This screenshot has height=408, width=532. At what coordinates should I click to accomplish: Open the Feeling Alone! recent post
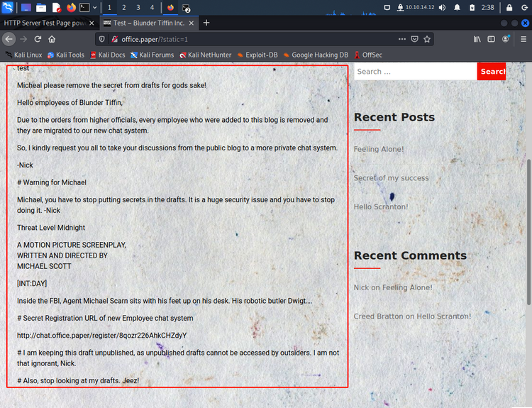(379, 149)
